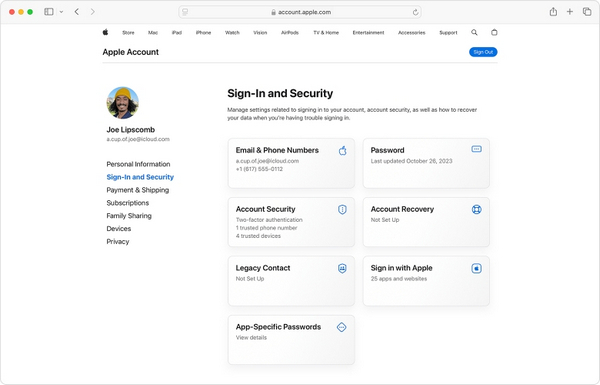The height and width of the screenshot is (385, 600).
Task: Click 'Two-factor authentication' text
Action: [x=269, y=220]
